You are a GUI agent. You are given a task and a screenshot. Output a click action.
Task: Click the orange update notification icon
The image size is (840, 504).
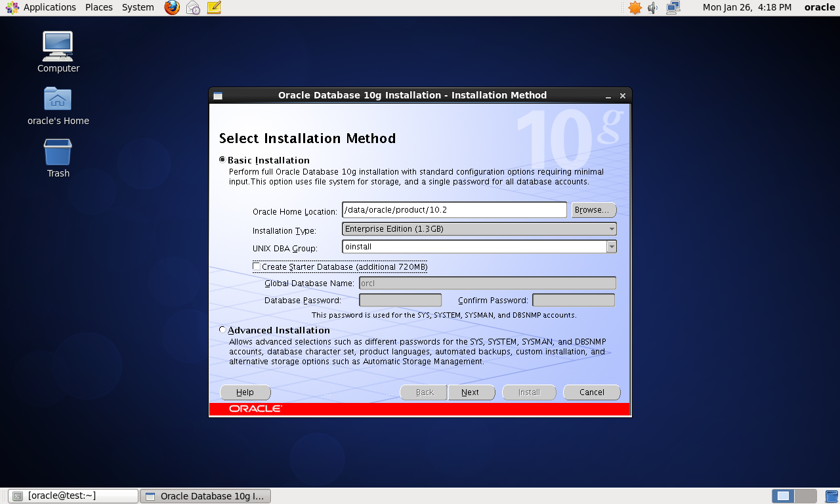[x=635, y=7]
